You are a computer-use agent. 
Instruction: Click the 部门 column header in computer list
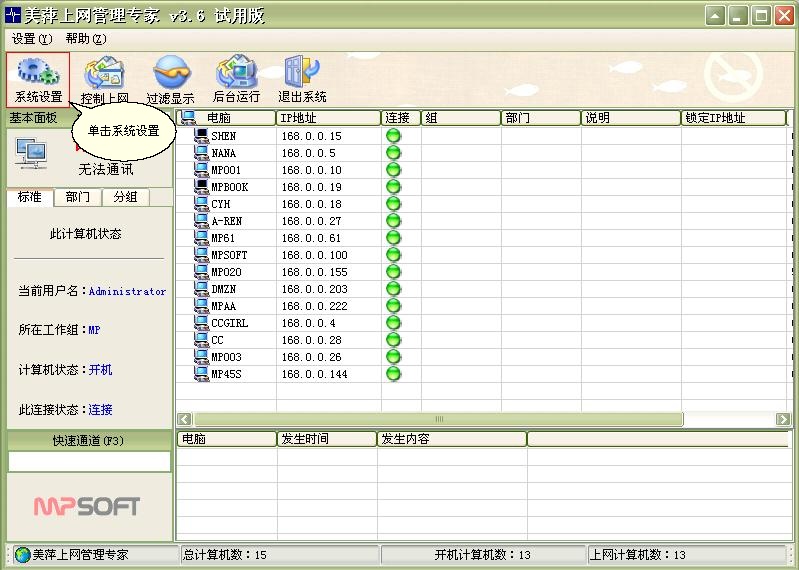click(541, 118)
